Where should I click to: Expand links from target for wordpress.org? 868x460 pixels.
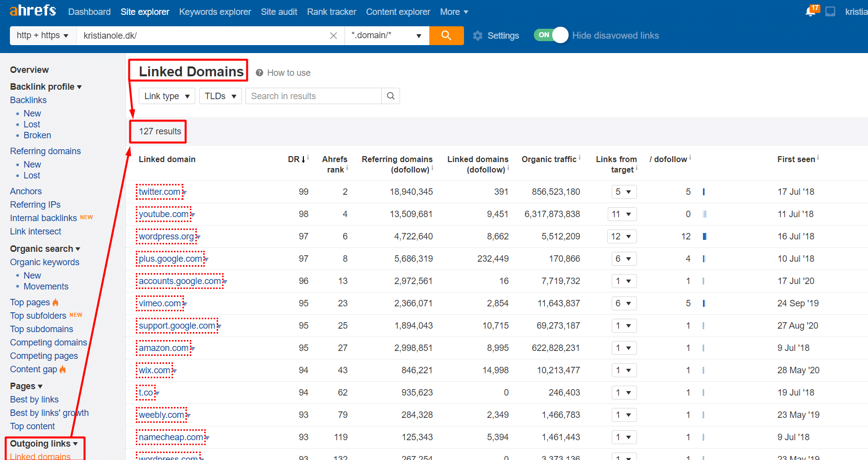click(622, 236)
